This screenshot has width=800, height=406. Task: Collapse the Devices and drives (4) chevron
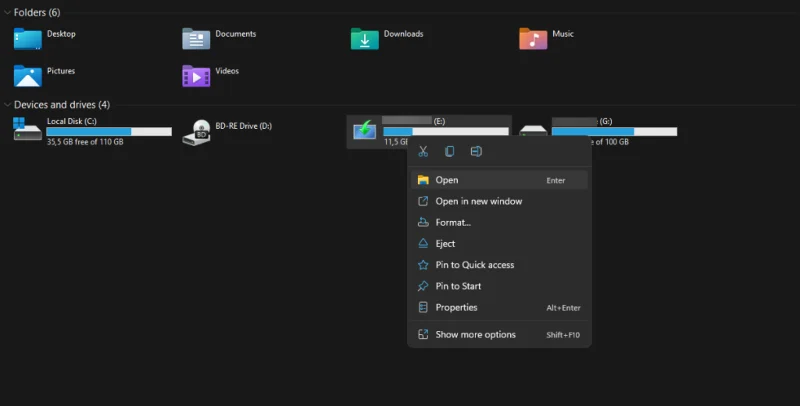[x=7, y=105]
